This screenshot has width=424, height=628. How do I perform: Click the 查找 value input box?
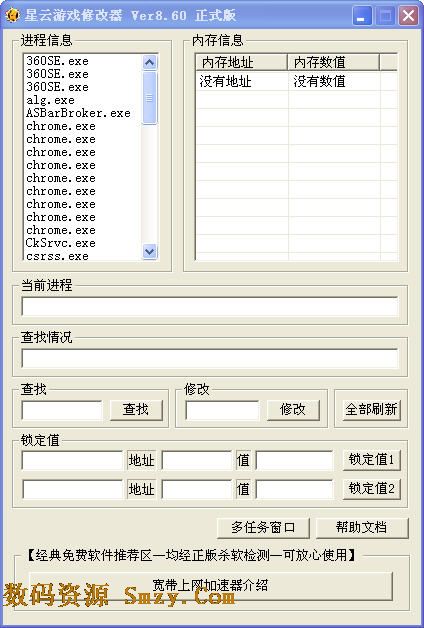62,411
